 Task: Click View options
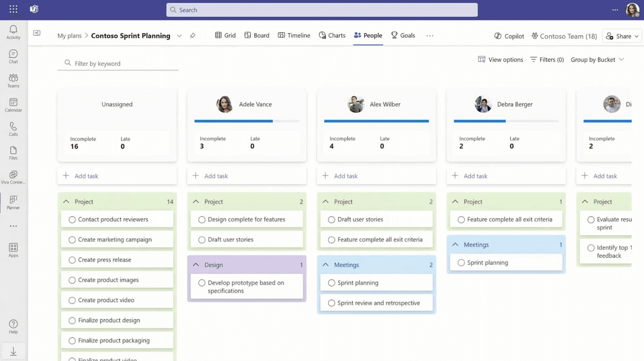tap(500, 60)
